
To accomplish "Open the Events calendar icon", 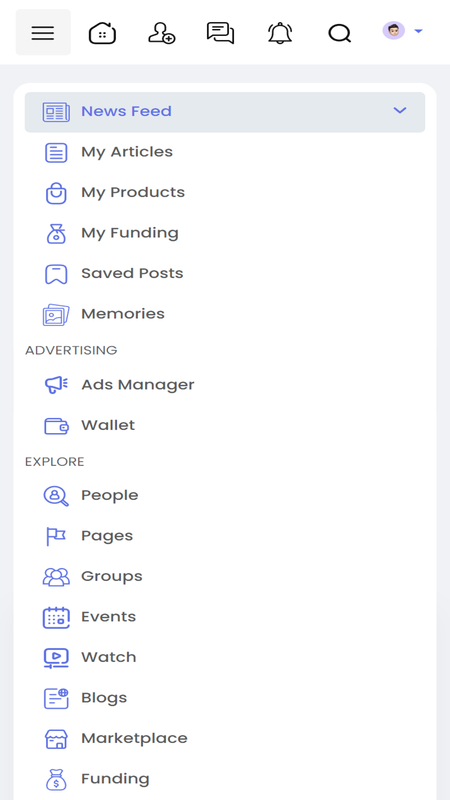I will click(56, 617).
